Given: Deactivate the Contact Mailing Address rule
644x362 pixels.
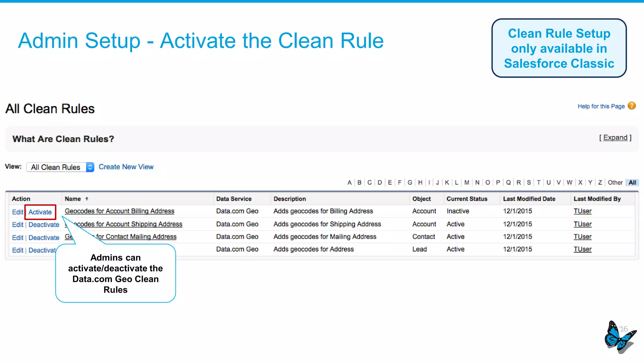Looking at the screenshot, I should (44, 238).
